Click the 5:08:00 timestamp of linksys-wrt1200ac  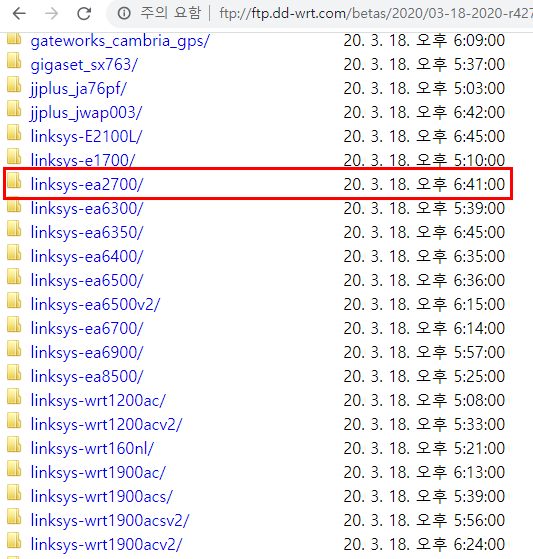(479, 400)
